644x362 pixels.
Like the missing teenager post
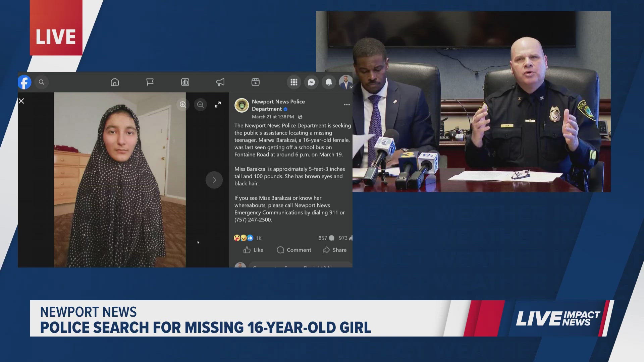253,250
